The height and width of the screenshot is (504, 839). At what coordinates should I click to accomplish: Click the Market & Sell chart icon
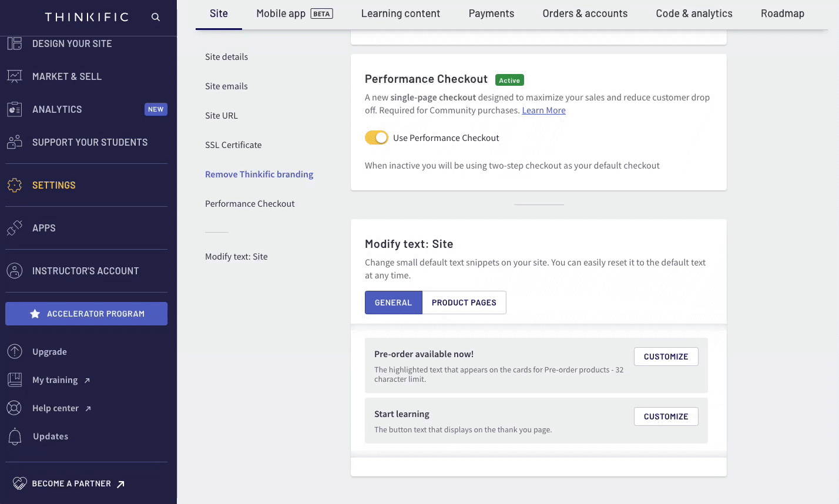(x=15, y=76)
